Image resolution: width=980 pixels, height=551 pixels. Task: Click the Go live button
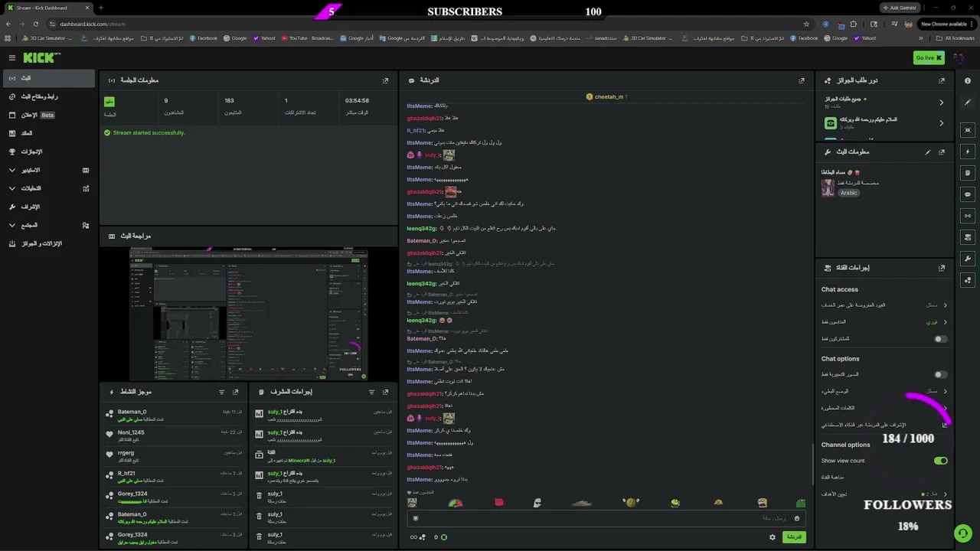point(929,57)
